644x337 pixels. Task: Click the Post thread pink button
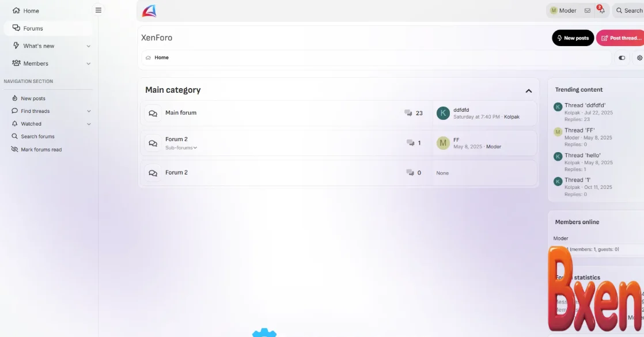[621, 38]
